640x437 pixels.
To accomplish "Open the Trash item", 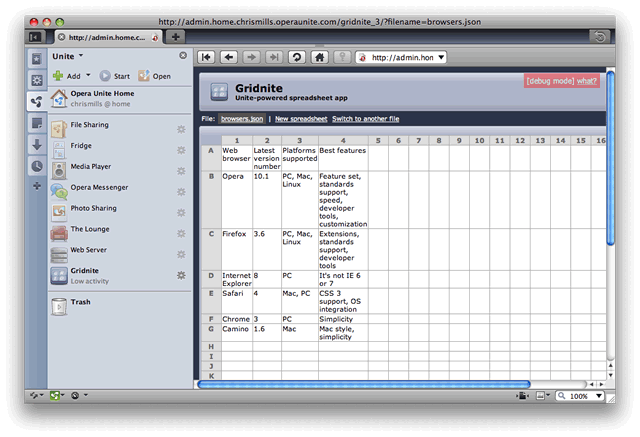I will [x=120, y=306].
